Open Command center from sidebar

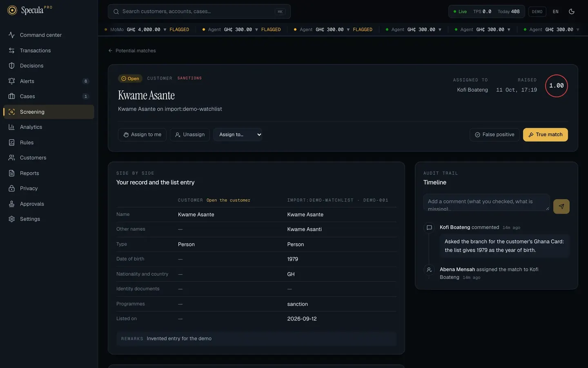point(49,35)
